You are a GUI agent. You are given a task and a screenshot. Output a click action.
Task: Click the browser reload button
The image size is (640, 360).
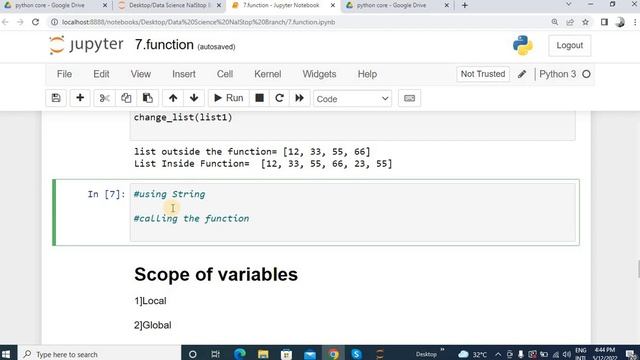[36, 22]
